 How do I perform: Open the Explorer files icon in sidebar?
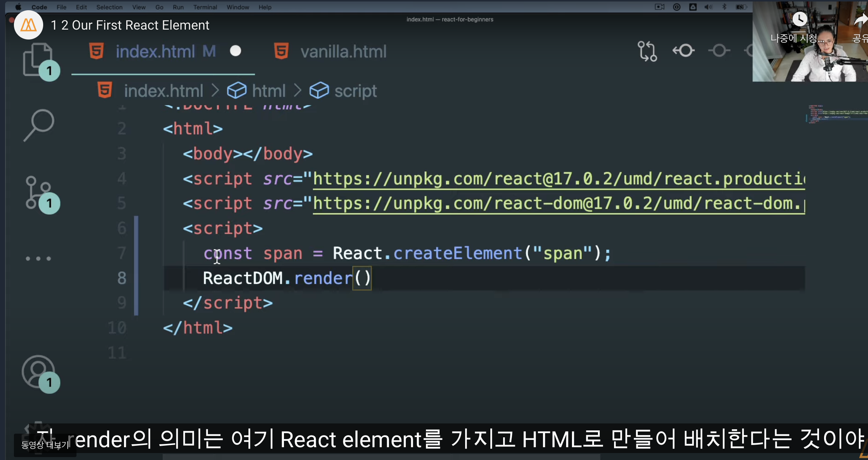click(x=37, y=59)
